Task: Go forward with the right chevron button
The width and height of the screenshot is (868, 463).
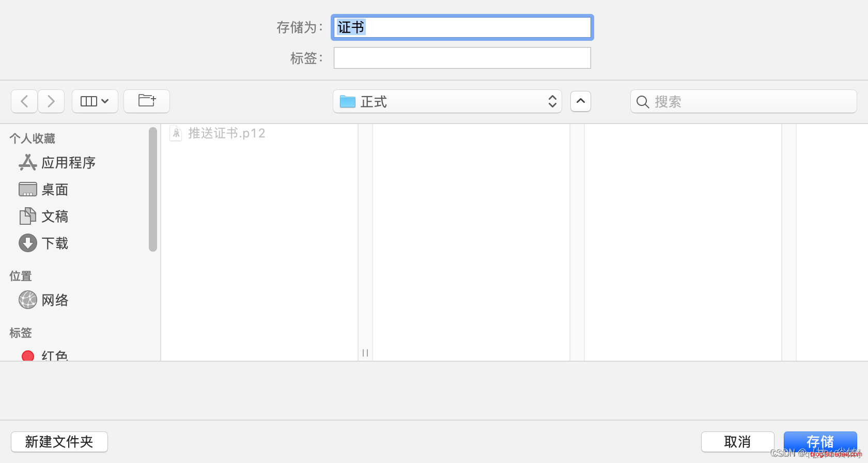Action: click(51, 101)
